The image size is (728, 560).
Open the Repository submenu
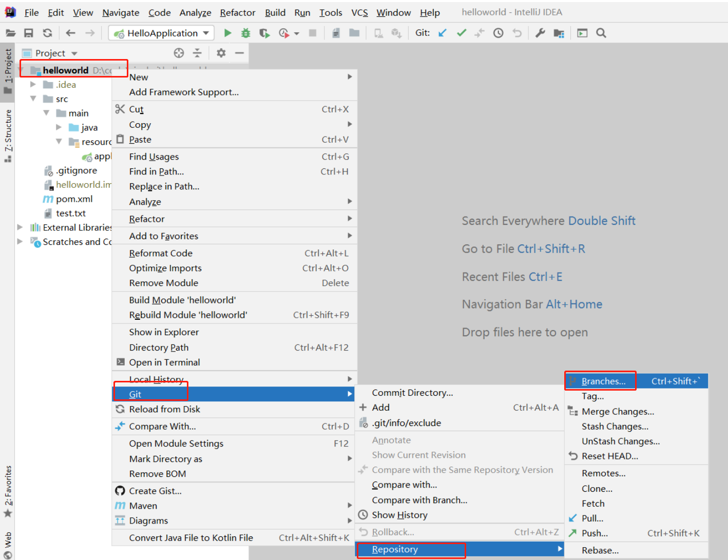click(459, 549)
